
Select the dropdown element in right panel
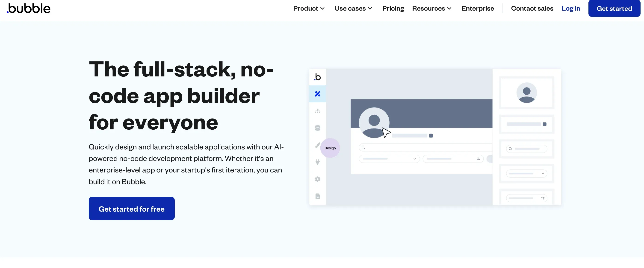(526, 174)
